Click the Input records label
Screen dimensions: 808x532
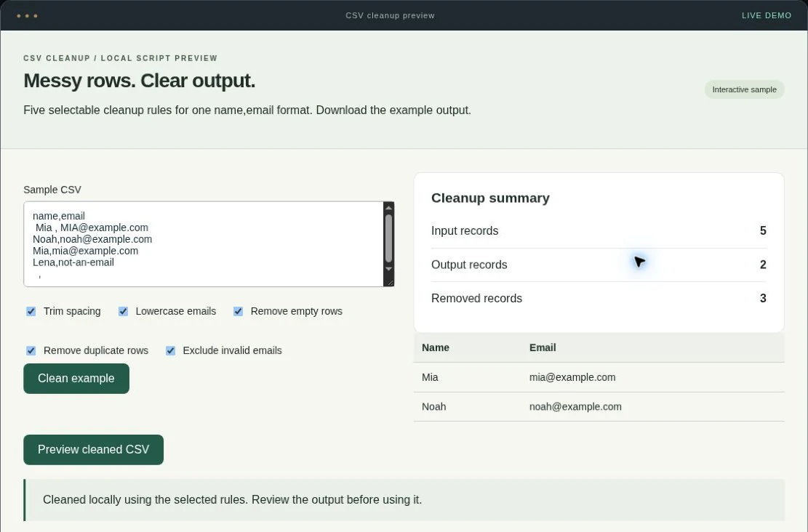[465, 230]
